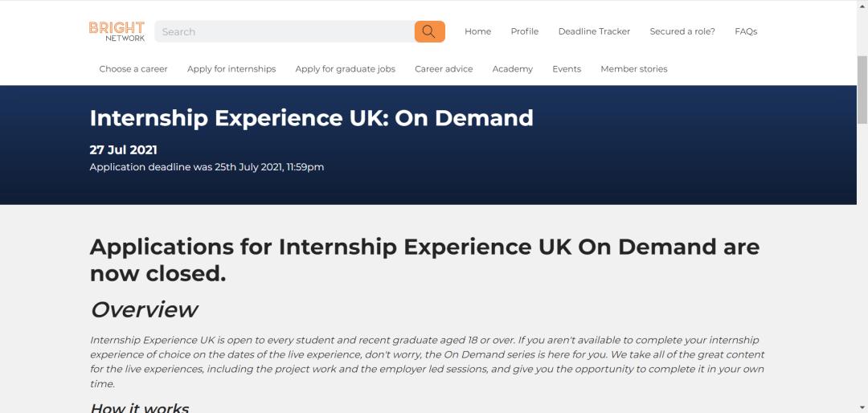The height and width of the screenshot is (413, 868).
Task: Click the 'Internship Experience UK: On Demand' title
Action: (x=311, y=118)
